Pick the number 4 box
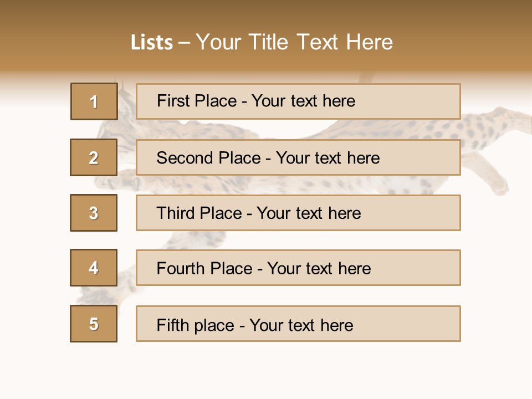 click(94, 268)
